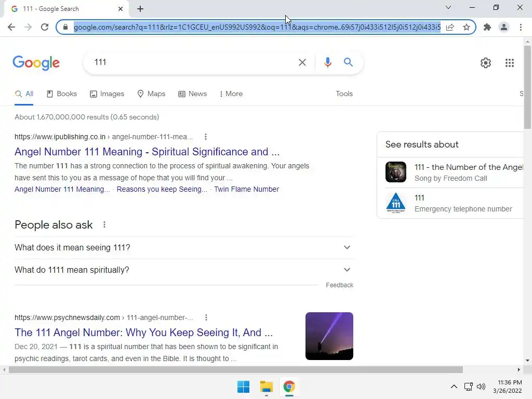Close the 111 - Google Search tab
Image resolution: width=532 pixels, height=399 pixels.
121,9
